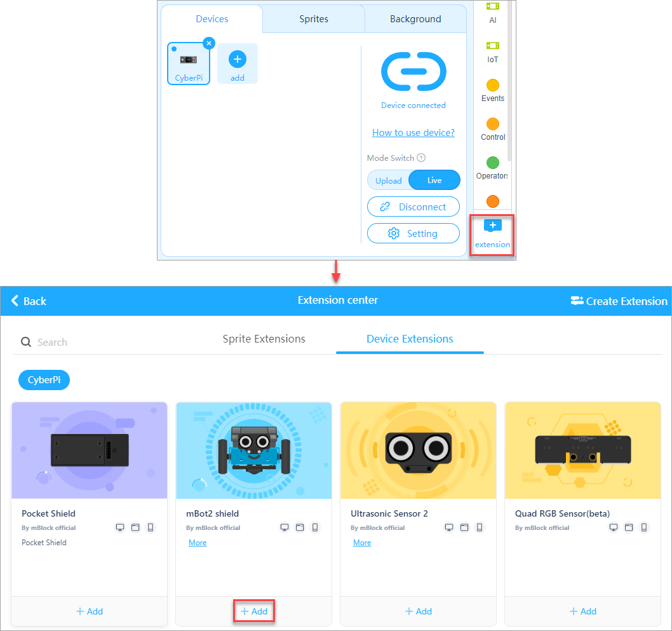Switch to the Sprites tab
672x631 pixels.
(x=314, y=19)
